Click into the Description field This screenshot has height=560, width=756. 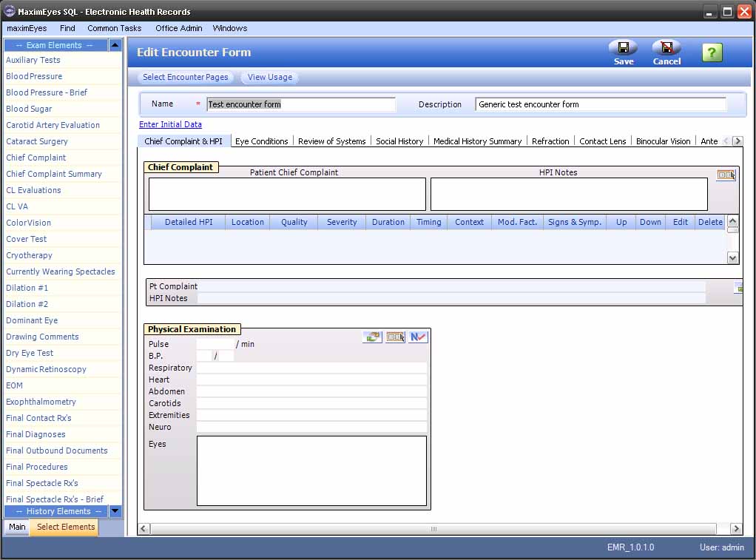coord(601,104)
